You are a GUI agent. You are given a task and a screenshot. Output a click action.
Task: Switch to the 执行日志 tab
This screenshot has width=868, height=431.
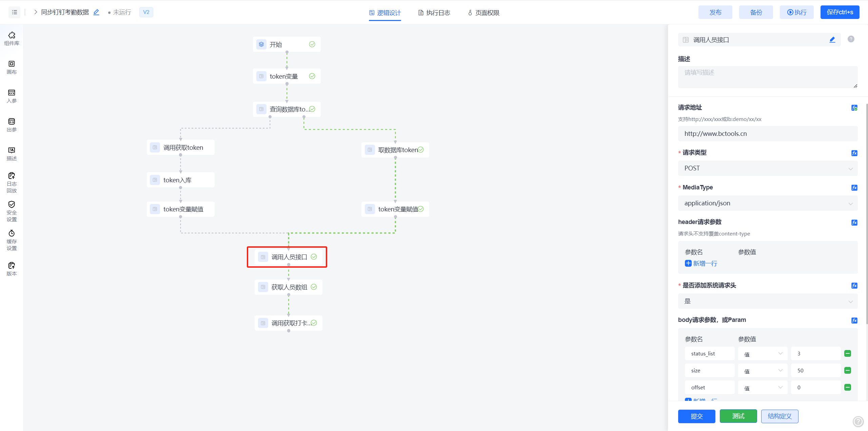[434, 13]
